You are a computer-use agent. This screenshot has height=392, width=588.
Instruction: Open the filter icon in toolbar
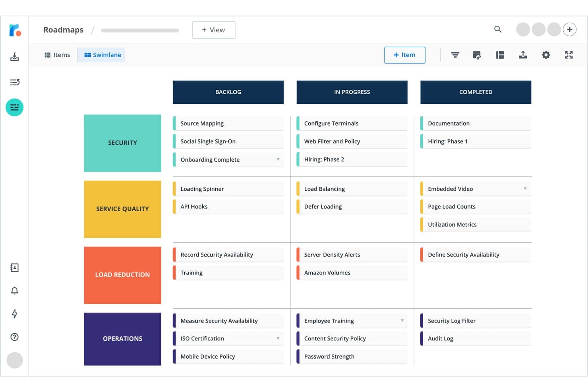[x=455, y=55]
